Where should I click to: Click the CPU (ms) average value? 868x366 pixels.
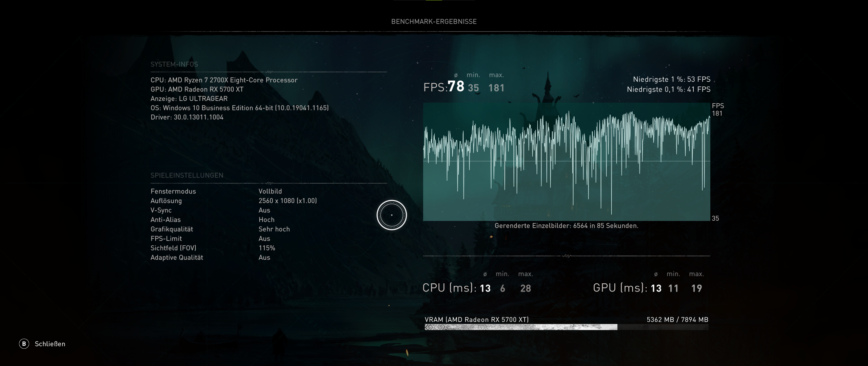[x=485, y=288]
